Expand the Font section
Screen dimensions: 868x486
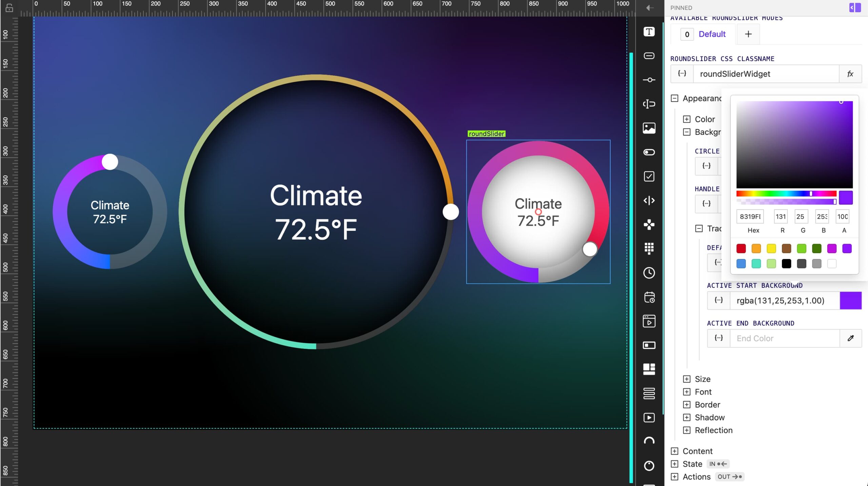tap(687, 392)
